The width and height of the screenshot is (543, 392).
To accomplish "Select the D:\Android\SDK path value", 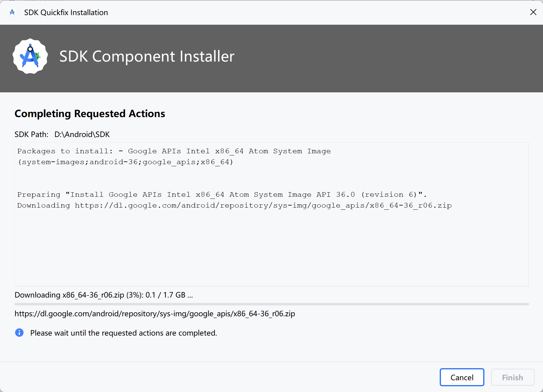I will click(82, 134).
